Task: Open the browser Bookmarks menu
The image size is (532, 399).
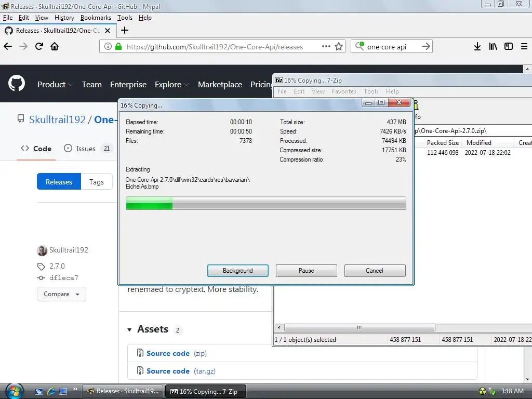Action: click(96, 18)
